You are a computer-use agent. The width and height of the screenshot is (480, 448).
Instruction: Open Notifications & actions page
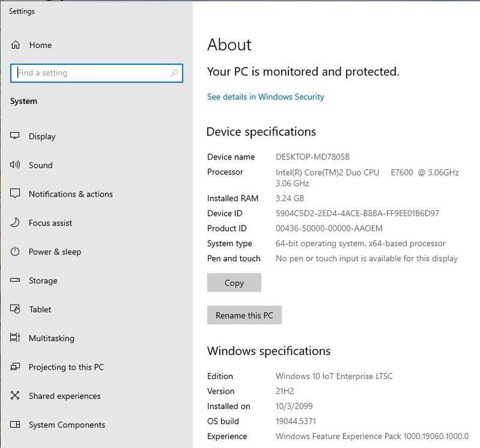pos(70,194)
